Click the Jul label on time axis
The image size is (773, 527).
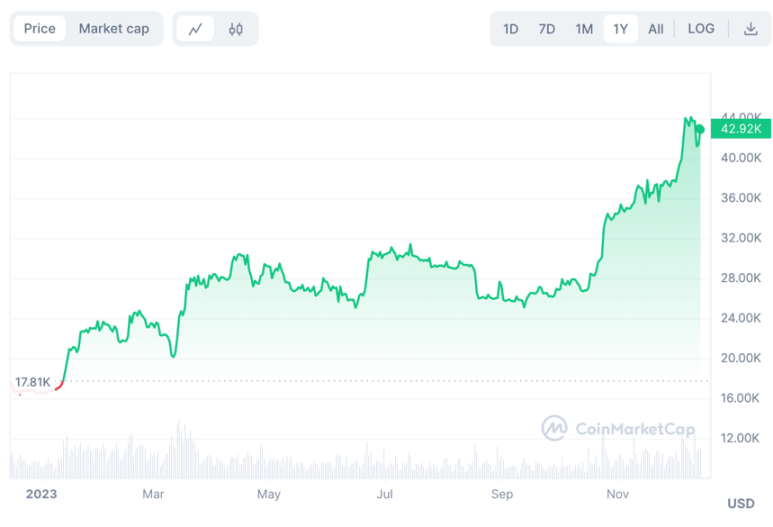pyautogui.click(x=384, y=494)
